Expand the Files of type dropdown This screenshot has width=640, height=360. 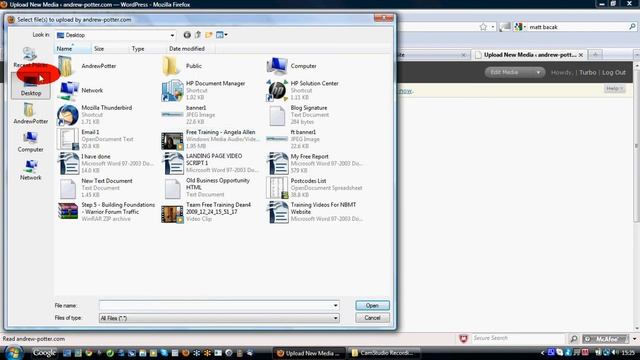(x=336, y=318)
